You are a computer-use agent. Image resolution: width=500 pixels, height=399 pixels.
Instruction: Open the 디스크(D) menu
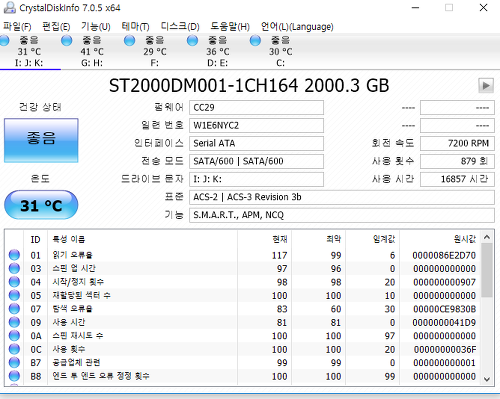click(x=180, y=26)
